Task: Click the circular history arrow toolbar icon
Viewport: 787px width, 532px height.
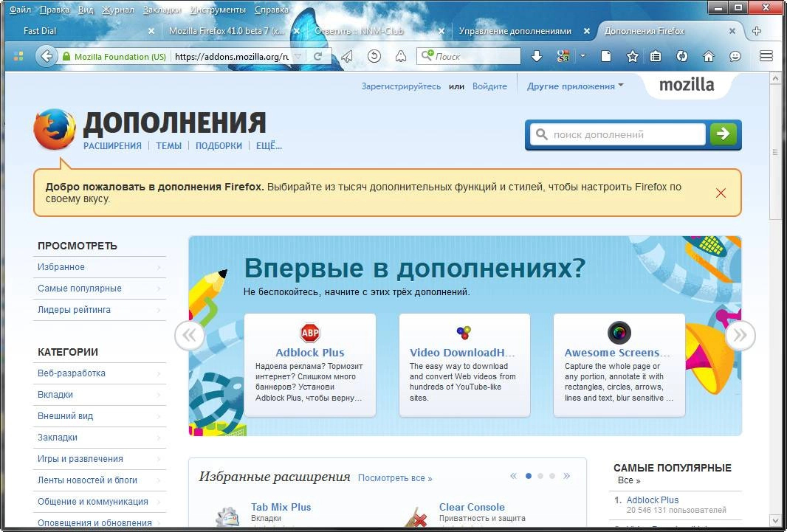Action: pos(374,56)
